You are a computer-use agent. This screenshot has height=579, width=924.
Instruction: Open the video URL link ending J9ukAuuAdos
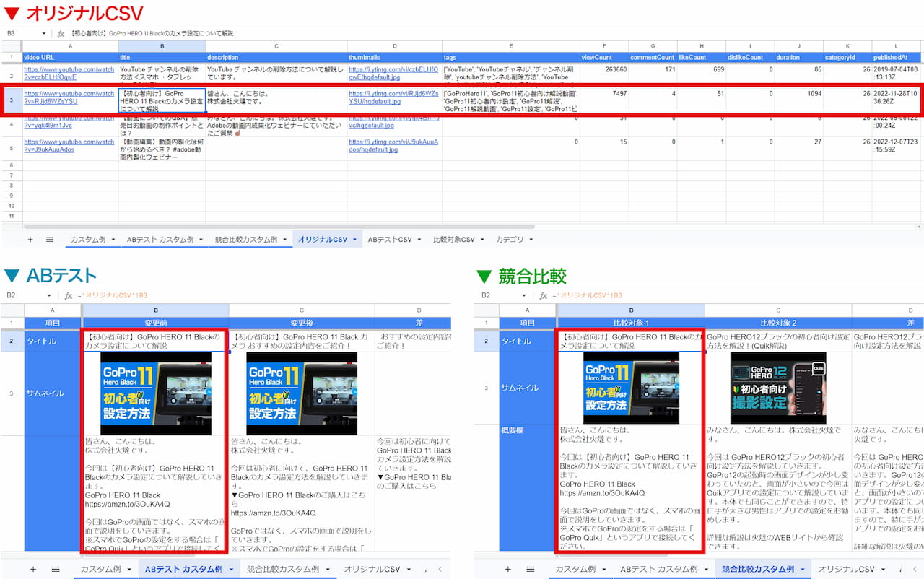69,146
